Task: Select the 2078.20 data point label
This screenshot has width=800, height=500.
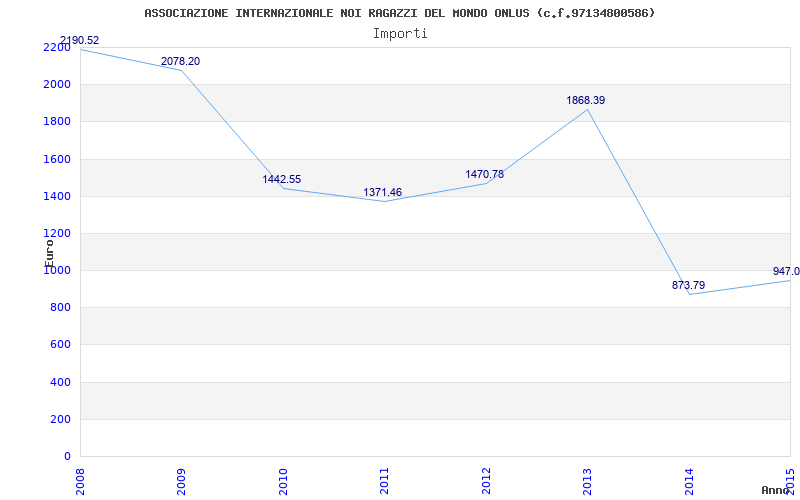Action: [181, 61]
